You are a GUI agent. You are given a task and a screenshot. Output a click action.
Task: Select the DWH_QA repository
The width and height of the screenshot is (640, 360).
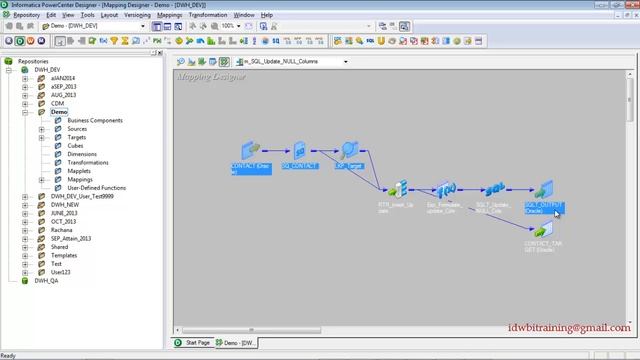(46, 281)
